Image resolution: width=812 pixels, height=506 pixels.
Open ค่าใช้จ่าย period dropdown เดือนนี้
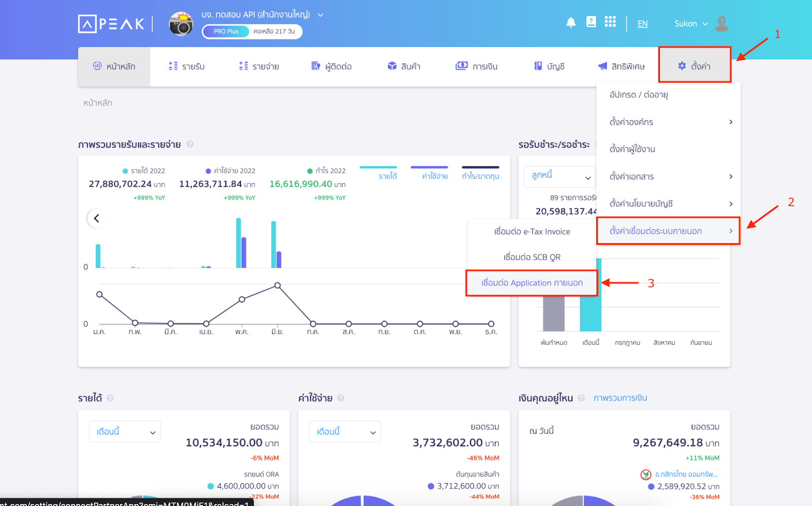click(x=345, y=431)
